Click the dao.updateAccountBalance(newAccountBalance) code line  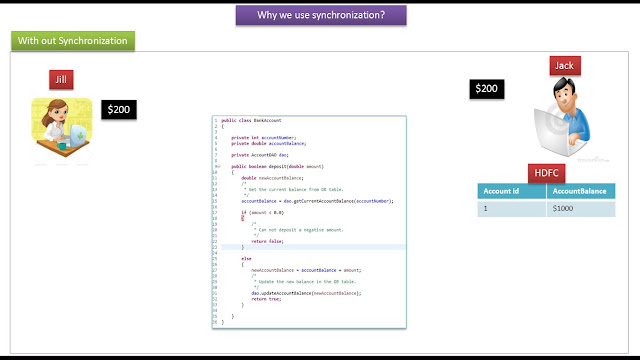[x=306, y=293]
